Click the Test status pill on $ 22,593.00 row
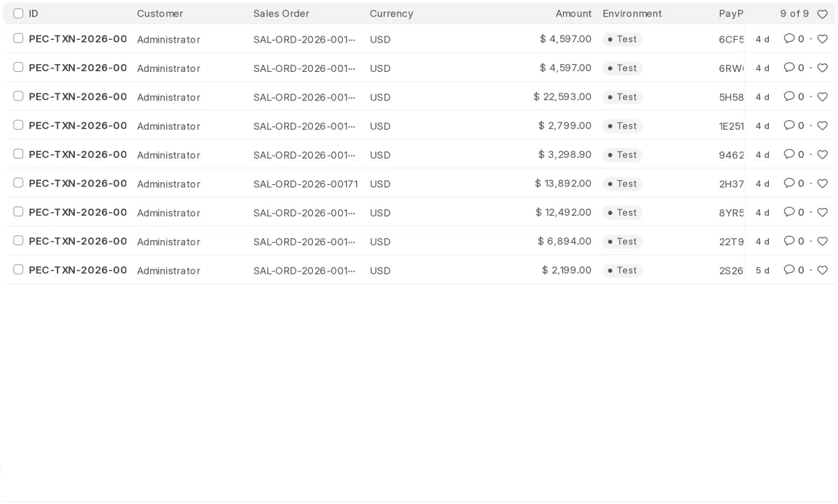Viewport: 838px width, 504px height. coord(622,97)
